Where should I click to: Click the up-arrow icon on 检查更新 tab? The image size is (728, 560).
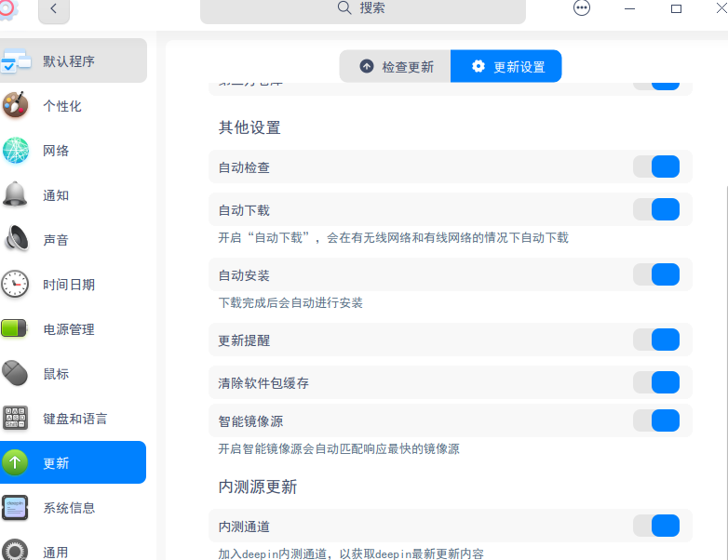[x=367, y=66]
